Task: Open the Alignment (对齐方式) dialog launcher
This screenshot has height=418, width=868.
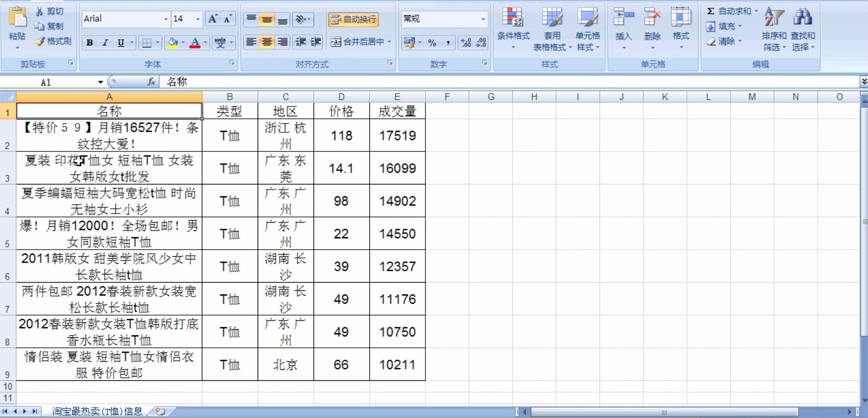Action: point(390,63)
